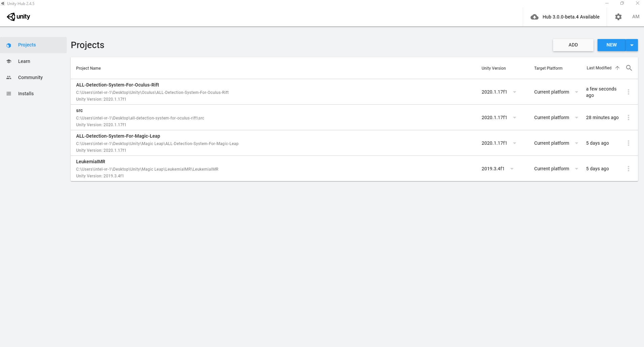Click the LeukemiaIMR project folder path
Viewport: 644px width, 347px height.
point(147,169)
